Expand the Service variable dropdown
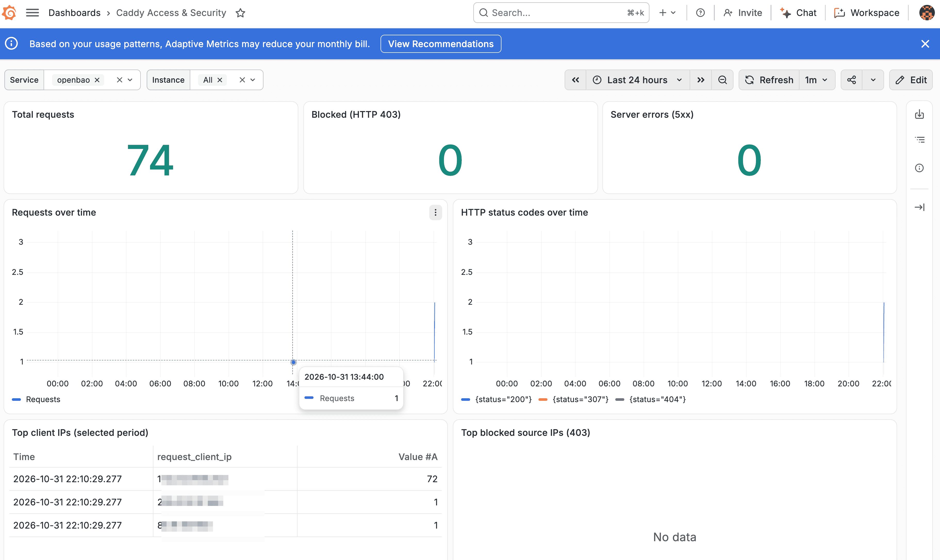 130,80
